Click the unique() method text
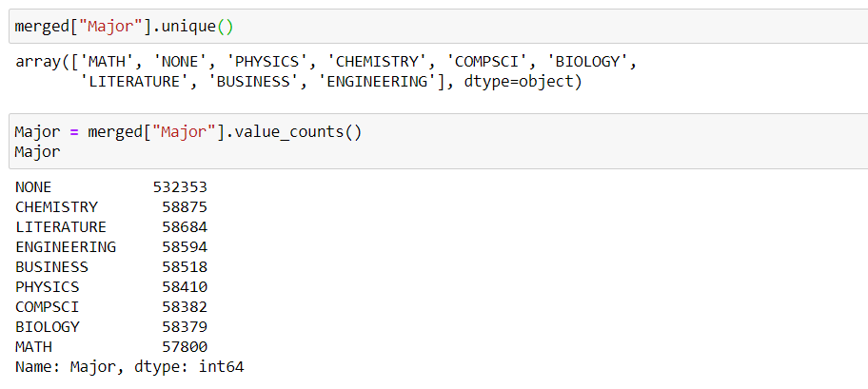This screenshot has width=868, height=389. point(197,26)
